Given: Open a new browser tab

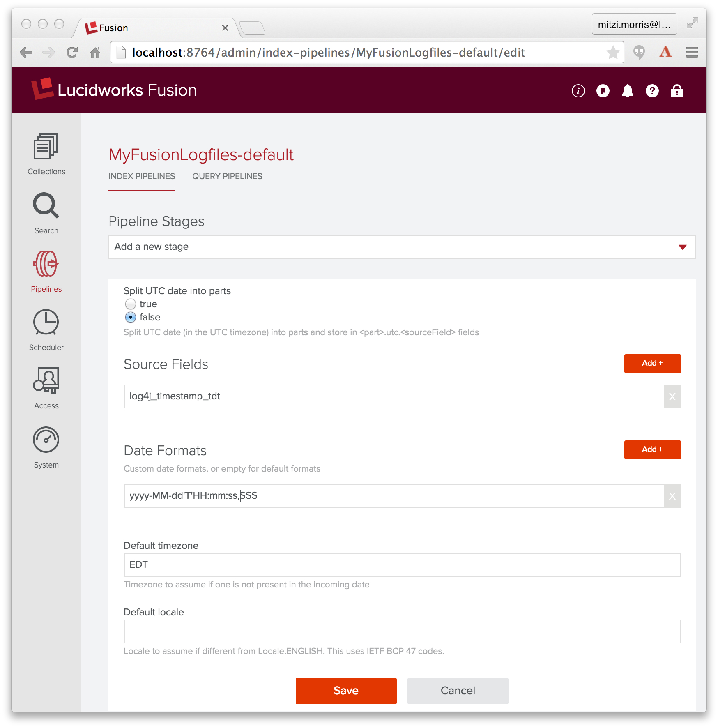Looking at the screenshot, I should (252, 28).
